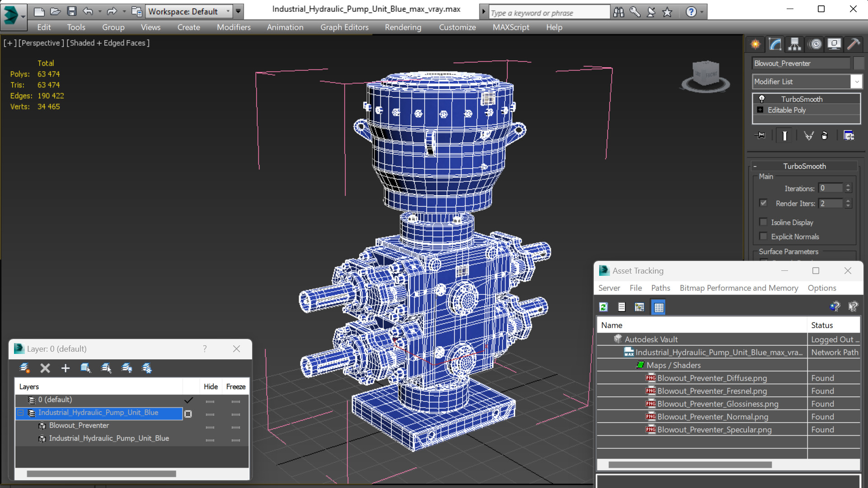Click the Refresh icon in Asset Tracking

(603, 307)
